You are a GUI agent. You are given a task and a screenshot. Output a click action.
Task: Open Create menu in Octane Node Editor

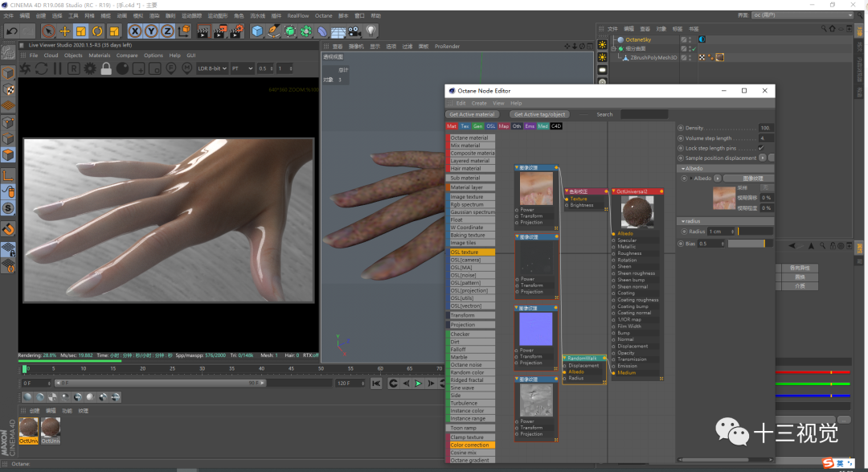[479, 103]
